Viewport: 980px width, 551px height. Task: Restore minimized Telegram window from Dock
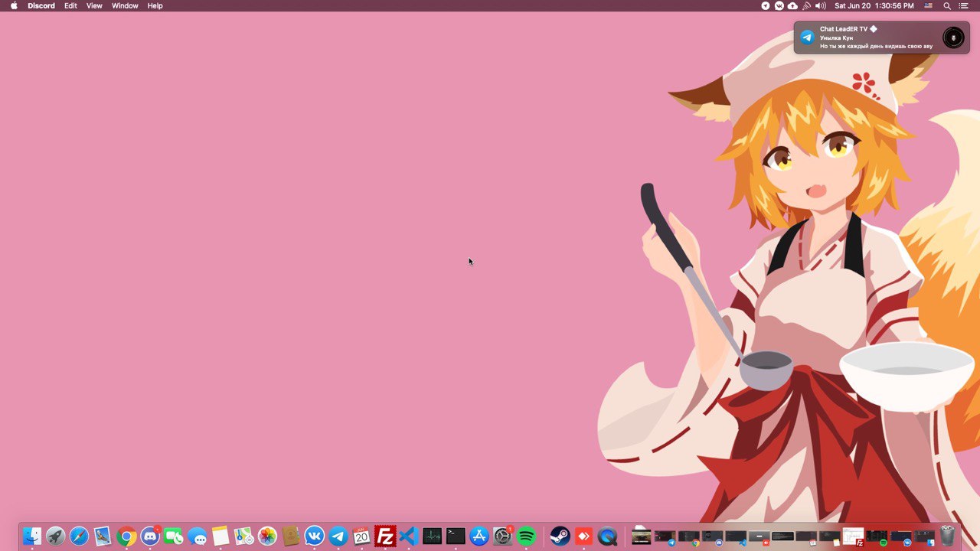(x=665, y=537)
